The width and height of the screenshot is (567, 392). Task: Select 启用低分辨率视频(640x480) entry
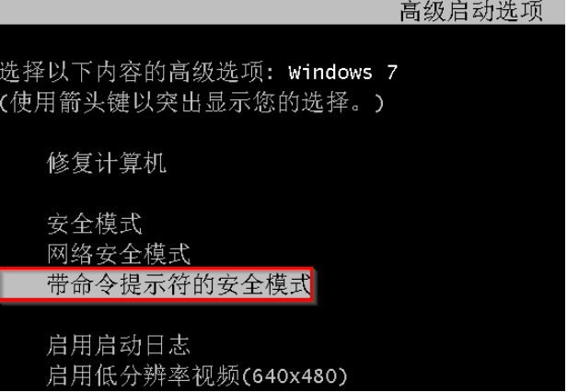(x=197, y=375)
